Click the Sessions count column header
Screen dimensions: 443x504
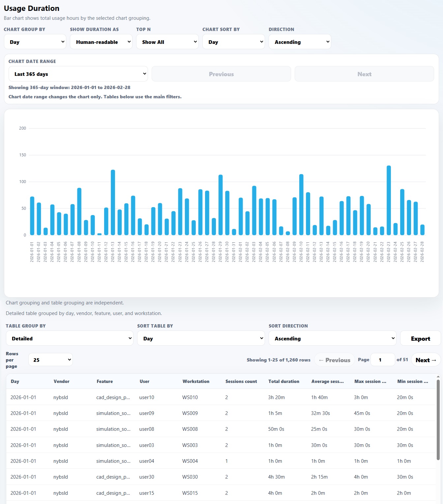point(241,381)
